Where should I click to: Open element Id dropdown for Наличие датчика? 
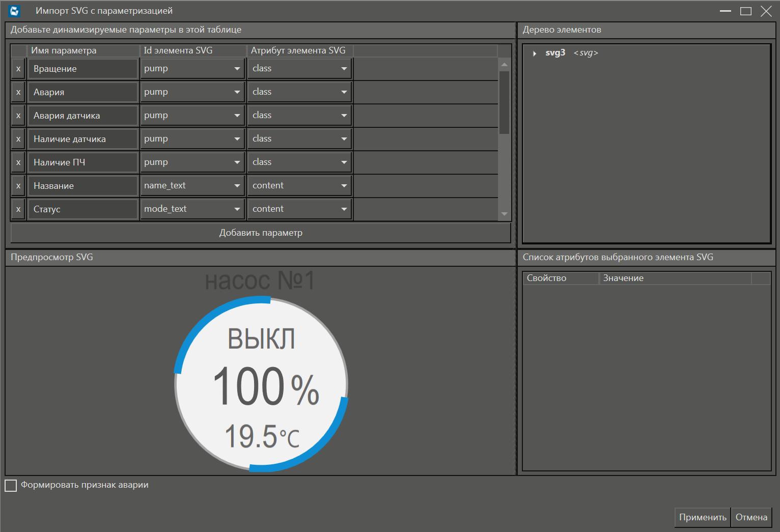pos(193,139)
